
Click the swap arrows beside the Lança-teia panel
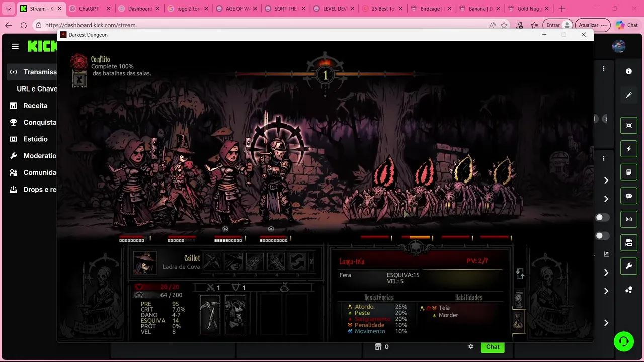click(x=520, y=274)
